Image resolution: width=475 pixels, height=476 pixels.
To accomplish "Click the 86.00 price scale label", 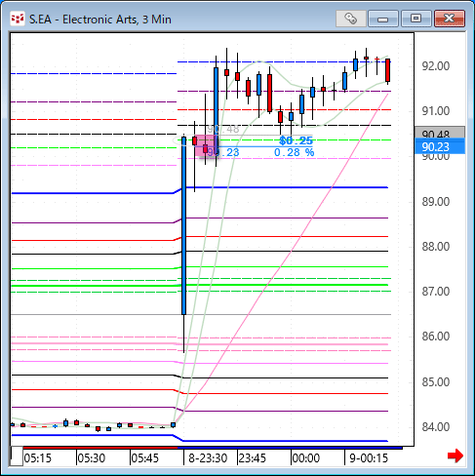I will [436, 337].
